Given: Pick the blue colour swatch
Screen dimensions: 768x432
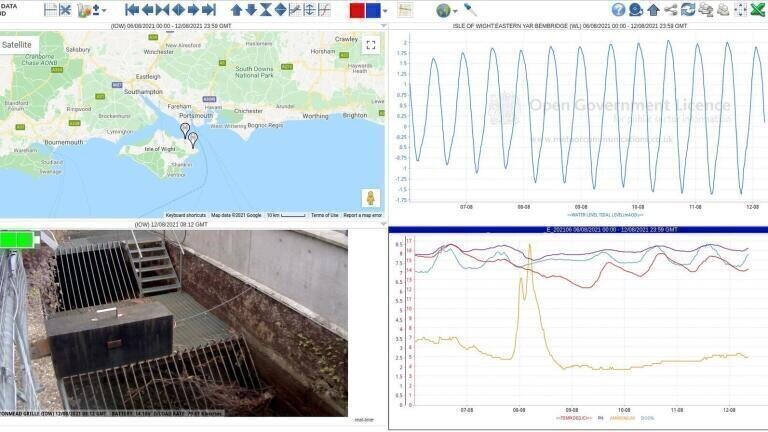Looking at the screenshot, I should tap(373, 10).
